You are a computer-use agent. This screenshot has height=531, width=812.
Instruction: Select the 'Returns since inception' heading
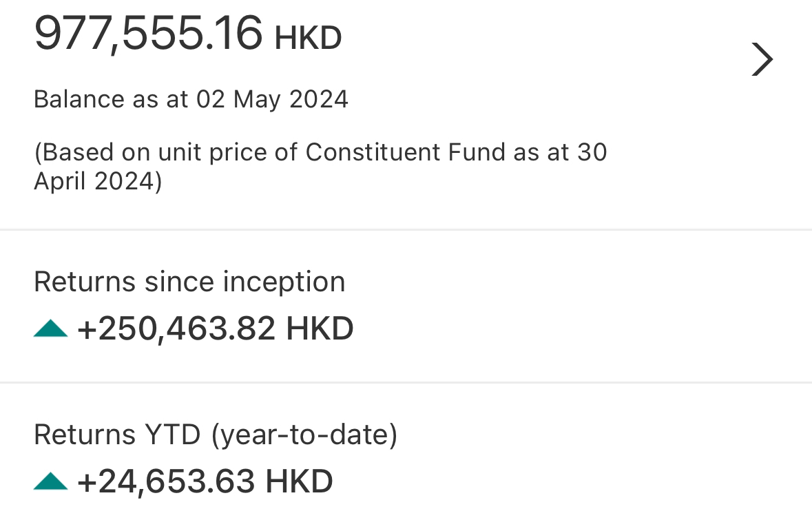189,282
